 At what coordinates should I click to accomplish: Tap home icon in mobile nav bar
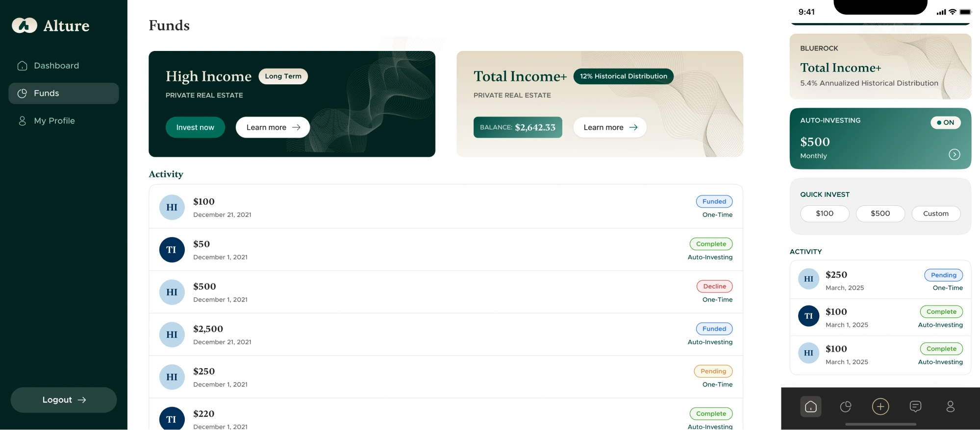coord(811,406)
